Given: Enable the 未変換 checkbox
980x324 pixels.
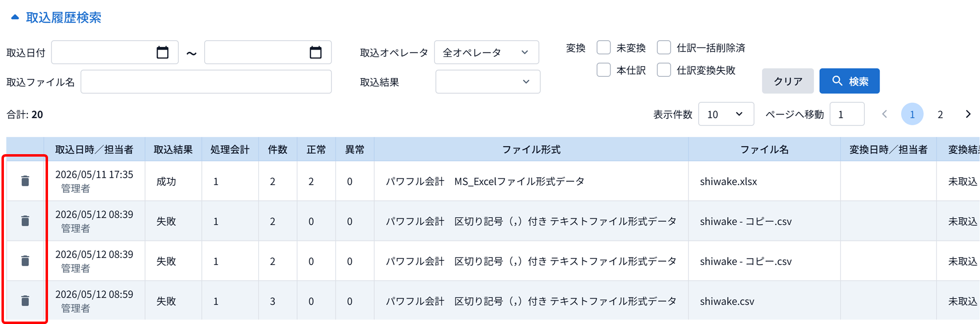Looking at the screenshot, I should (604, 47).
